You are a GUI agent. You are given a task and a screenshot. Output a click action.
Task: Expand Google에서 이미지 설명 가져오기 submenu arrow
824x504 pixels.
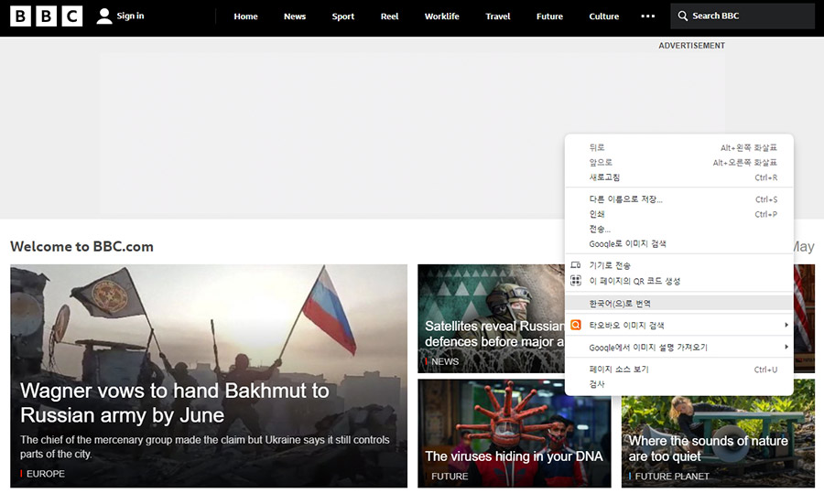coord(786,347)
